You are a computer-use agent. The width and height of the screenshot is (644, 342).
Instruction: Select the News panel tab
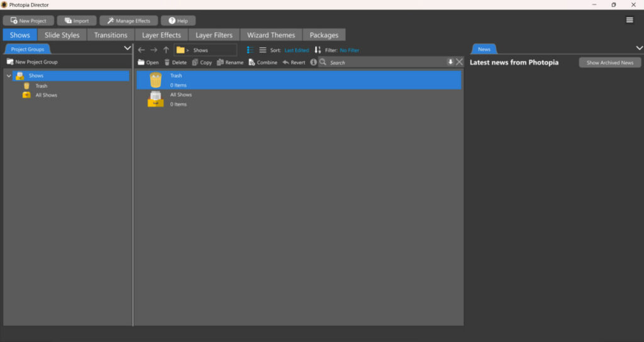(484, 49)
